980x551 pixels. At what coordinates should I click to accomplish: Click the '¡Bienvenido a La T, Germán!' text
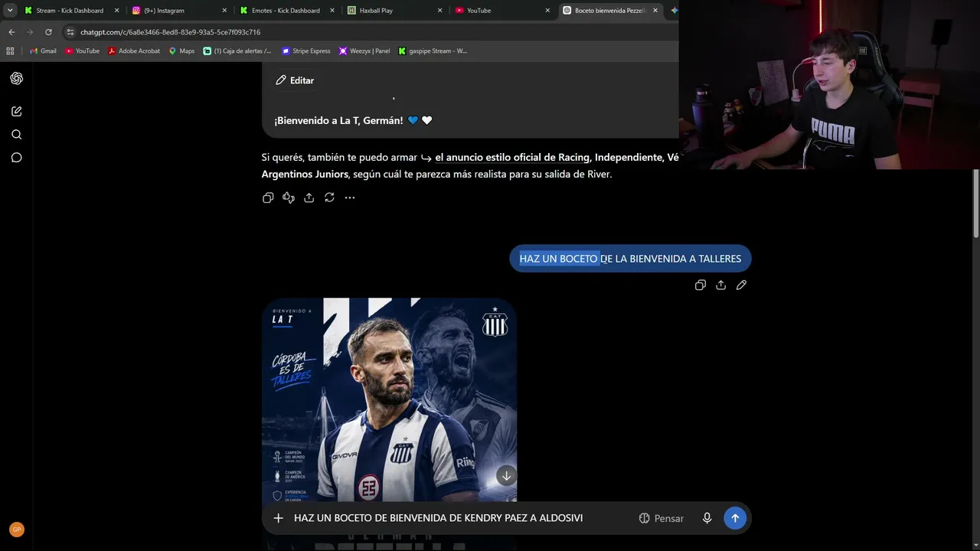click(338, 120)
